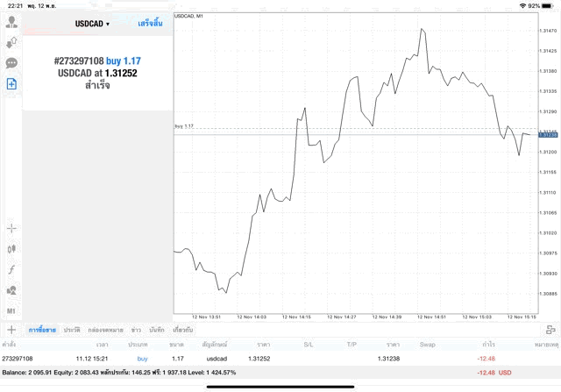Click the #273297108 buy 1.17 confirmation text
Viewport: 561px width, 392px height.
pyautogui.click(x=97, y=61)
